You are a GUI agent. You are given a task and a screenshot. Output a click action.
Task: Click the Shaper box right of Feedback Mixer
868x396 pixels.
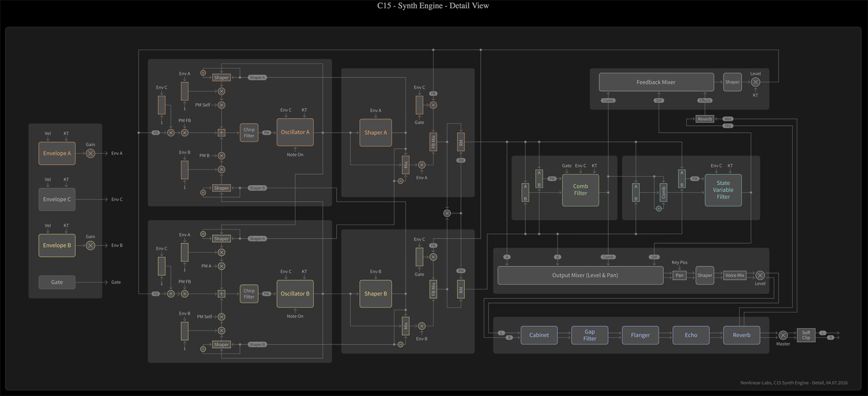pyautogui.click(x=732, y=82)
